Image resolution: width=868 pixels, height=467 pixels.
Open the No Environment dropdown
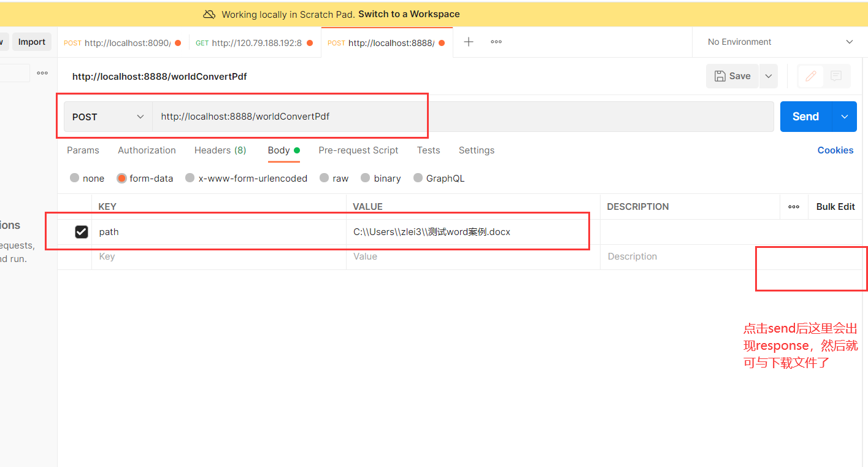coord(780,42)
